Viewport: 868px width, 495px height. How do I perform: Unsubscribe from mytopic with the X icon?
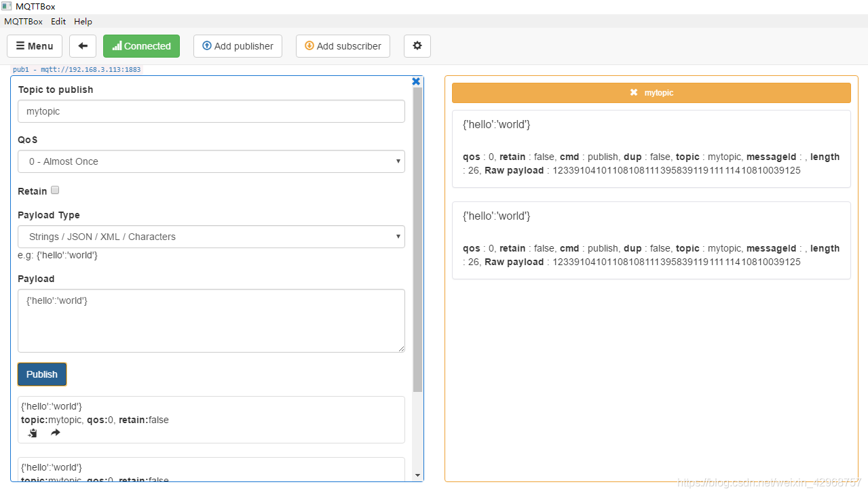coord(633,92)
